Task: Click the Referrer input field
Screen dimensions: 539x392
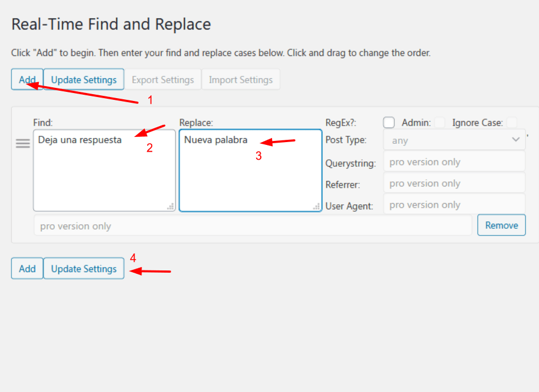Action: tap(455, 183)
